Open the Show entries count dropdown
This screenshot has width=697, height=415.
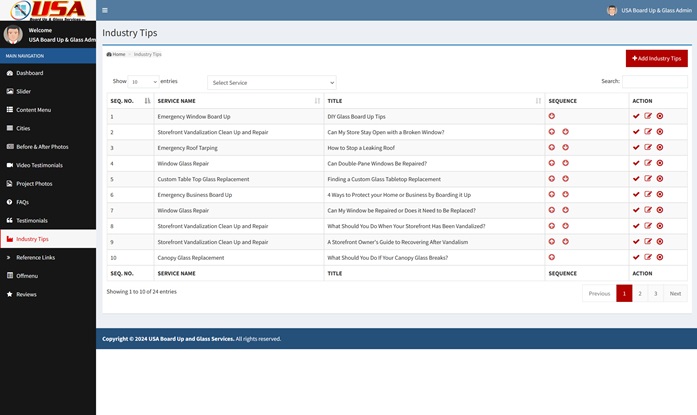pos(143,81)
